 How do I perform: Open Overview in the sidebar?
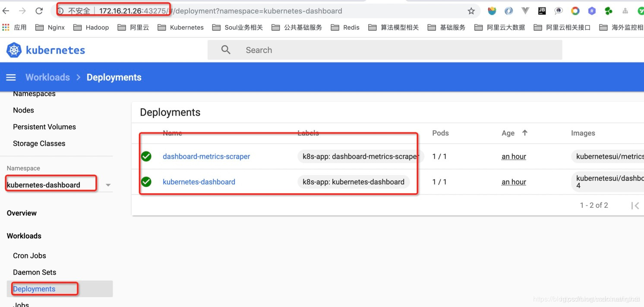(22, 213)
